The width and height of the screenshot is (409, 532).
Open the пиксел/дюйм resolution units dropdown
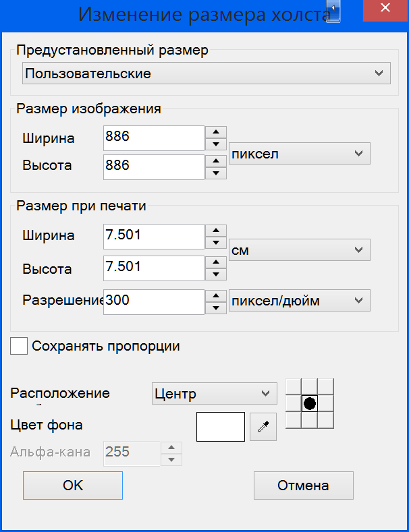pos(300,301)
